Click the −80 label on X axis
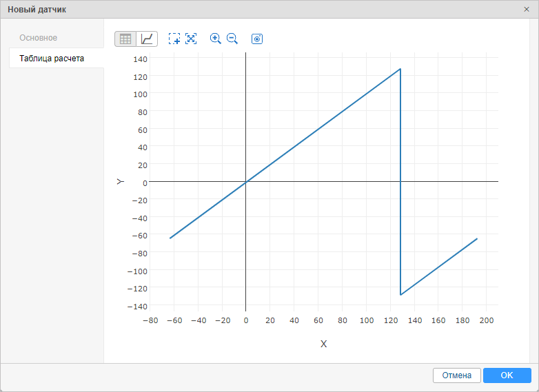Viewport: 539px width, 392px height. tap(150, 320)
